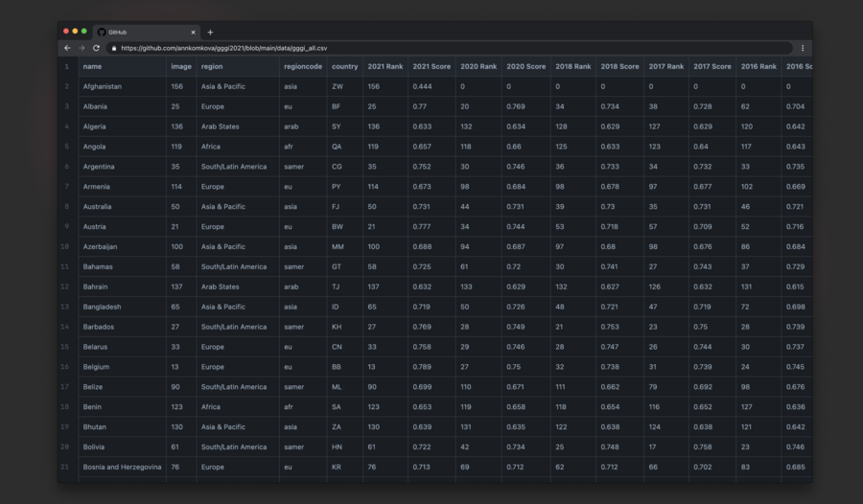
Task: Click the URL address field
Action: tap(451, 48)
